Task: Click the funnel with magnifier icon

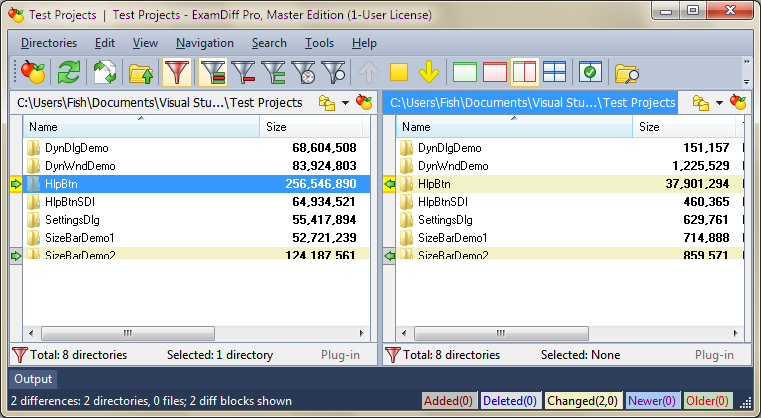Action: (x=333, y=72)
